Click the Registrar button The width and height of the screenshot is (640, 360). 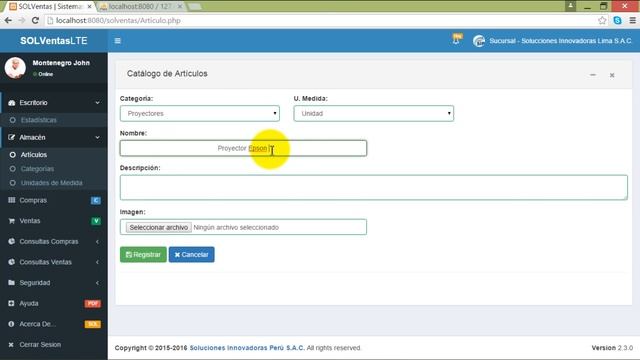pos(143,255)
